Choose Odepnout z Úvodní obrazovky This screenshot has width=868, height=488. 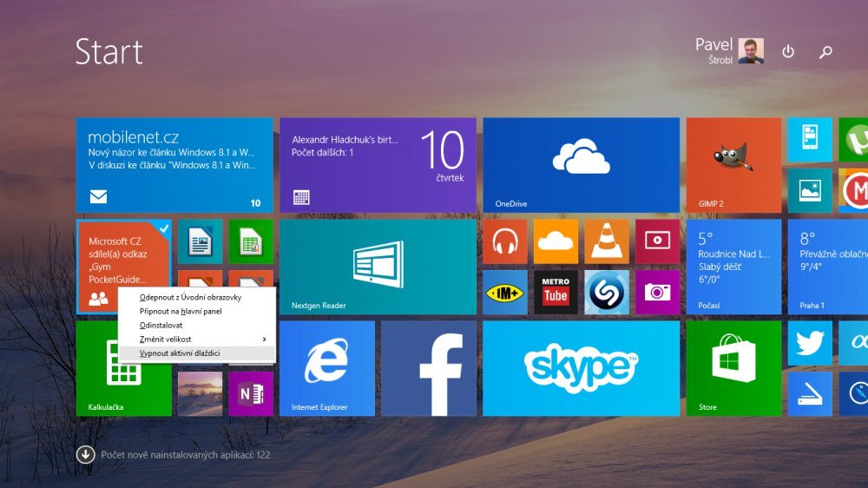point(197,298)
